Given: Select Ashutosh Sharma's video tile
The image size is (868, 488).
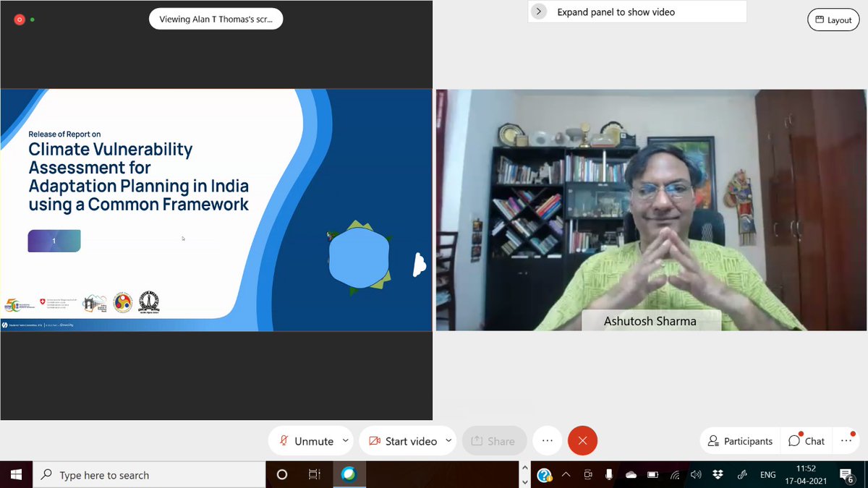Looking at the screenshot, I should [x=651, y=210].
